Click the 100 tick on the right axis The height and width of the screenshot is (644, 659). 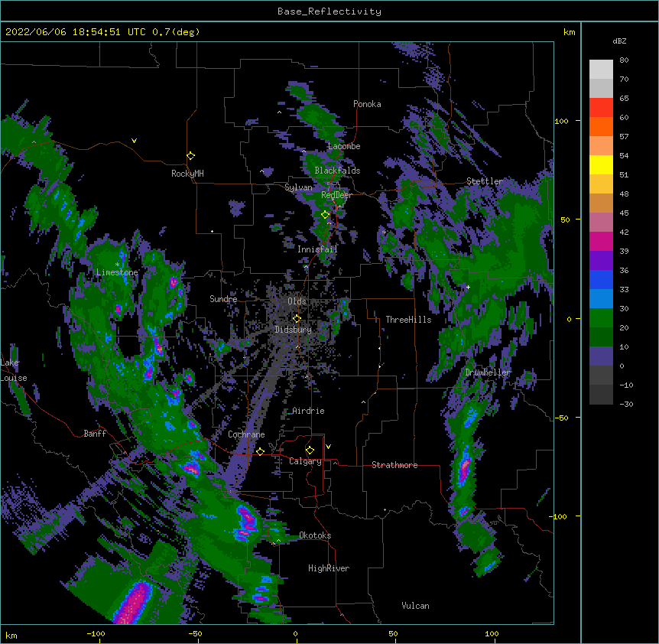click(x=561, y=121)
